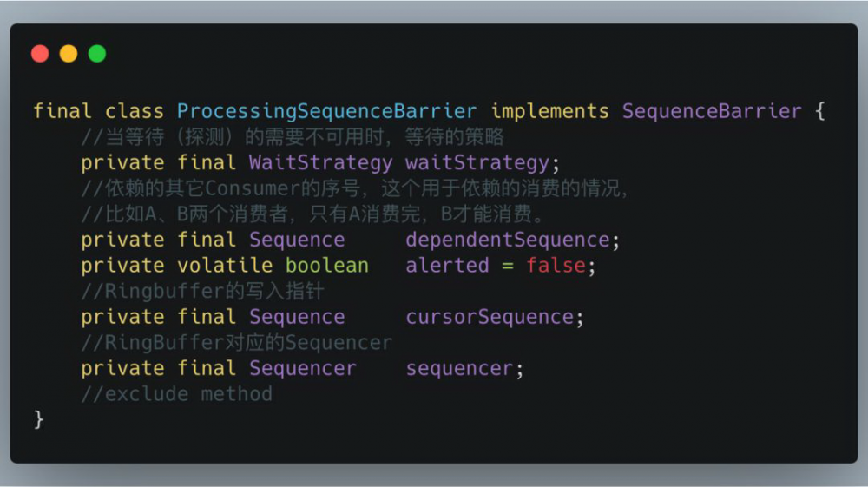Screen dimensions: 868x487
Task: Click the closing curly brace
Action: [38, 420]
